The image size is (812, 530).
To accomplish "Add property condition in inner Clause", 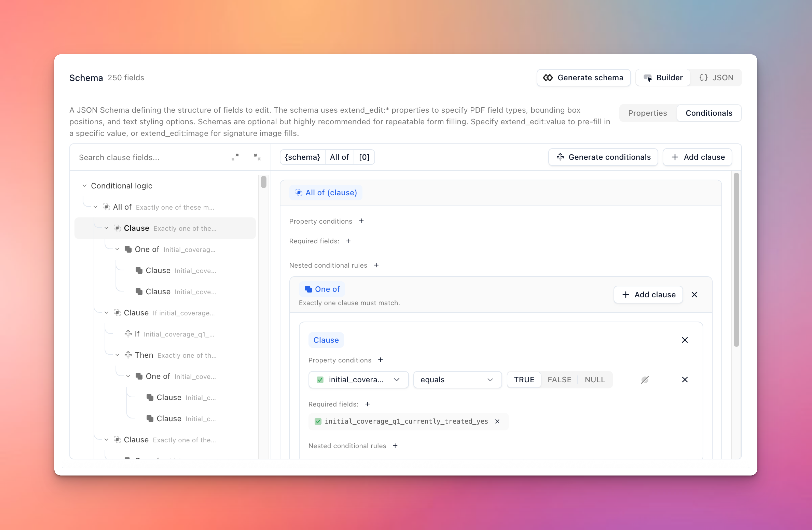I will tap(380, 360).
